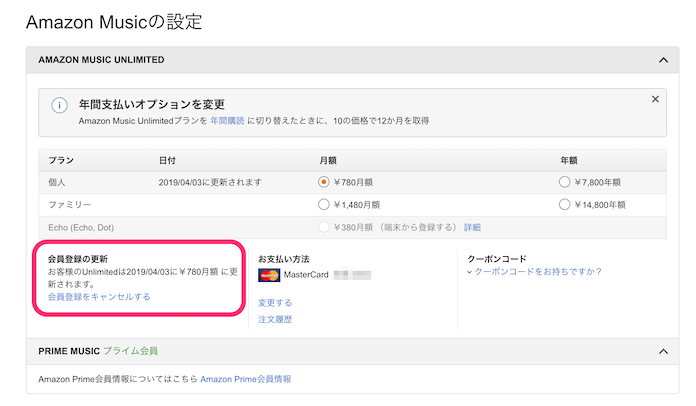Click 変更する to change payment method

(x=275, y=303)
